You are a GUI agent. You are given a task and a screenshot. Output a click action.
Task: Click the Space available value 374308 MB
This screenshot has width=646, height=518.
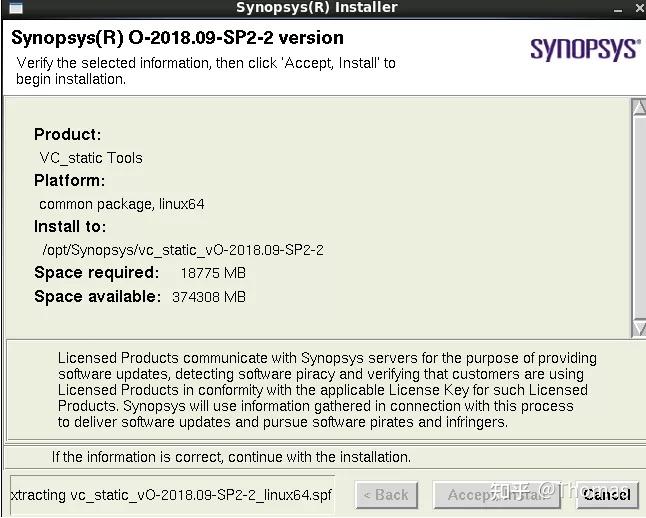pos(209,297)
